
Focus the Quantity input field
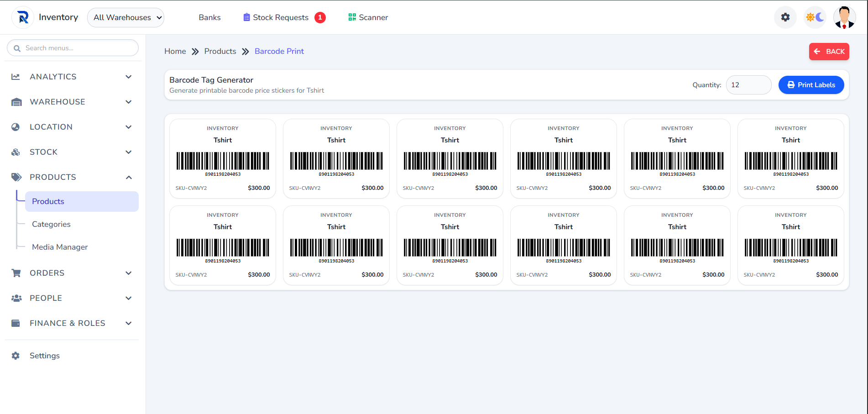pos(748,85)
